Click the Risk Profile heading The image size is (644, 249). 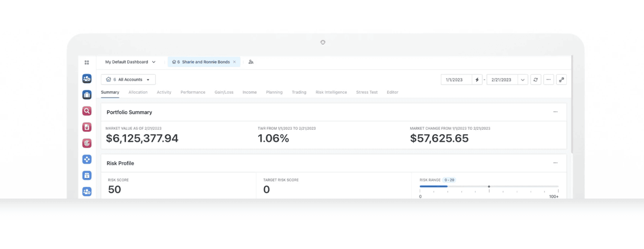point(120,163)
